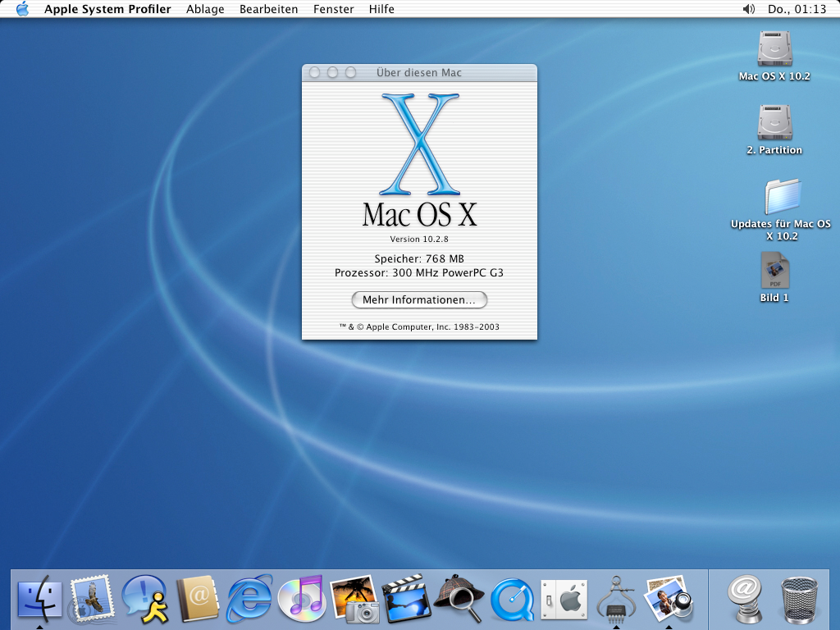Click the Mehr Informationen… button
Screen dimensions: 840x630
pos(419,300)
